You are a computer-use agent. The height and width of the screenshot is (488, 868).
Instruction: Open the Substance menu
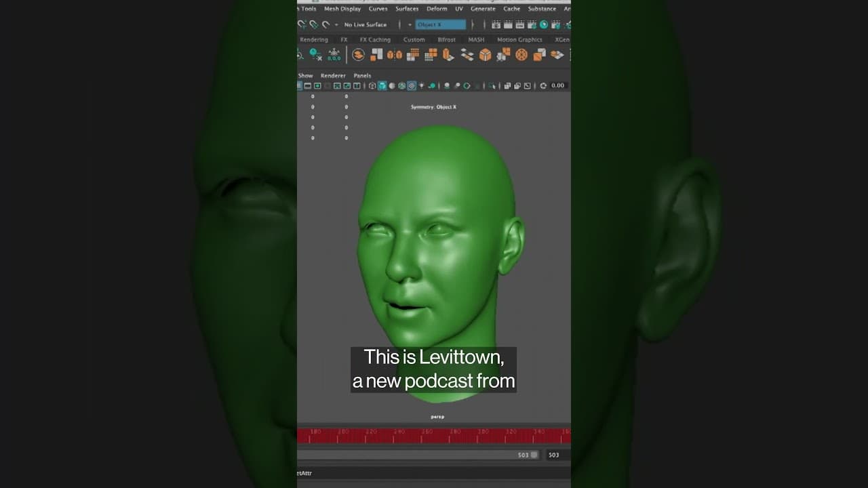[x=542, y=9]
